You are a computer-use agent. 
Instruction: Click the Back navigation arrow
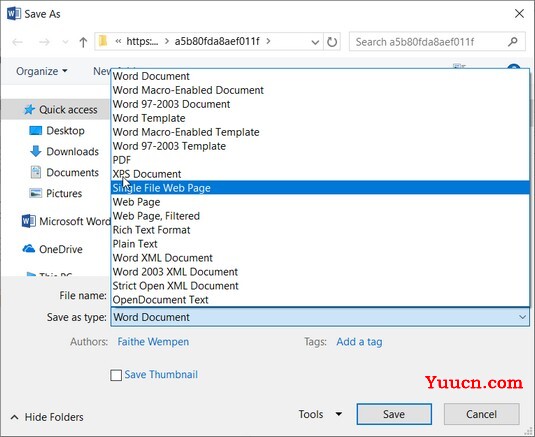pos(17,42)
